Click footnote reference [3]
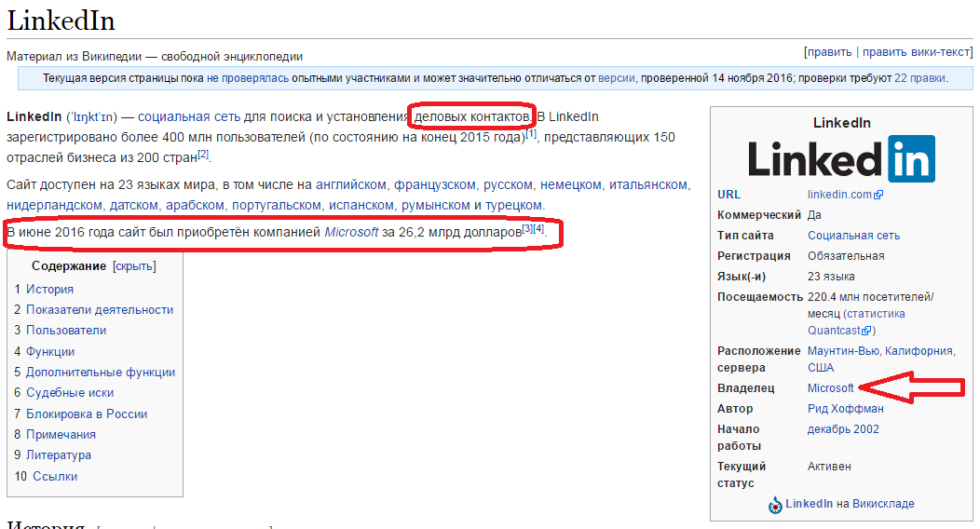 pos(527,228)
